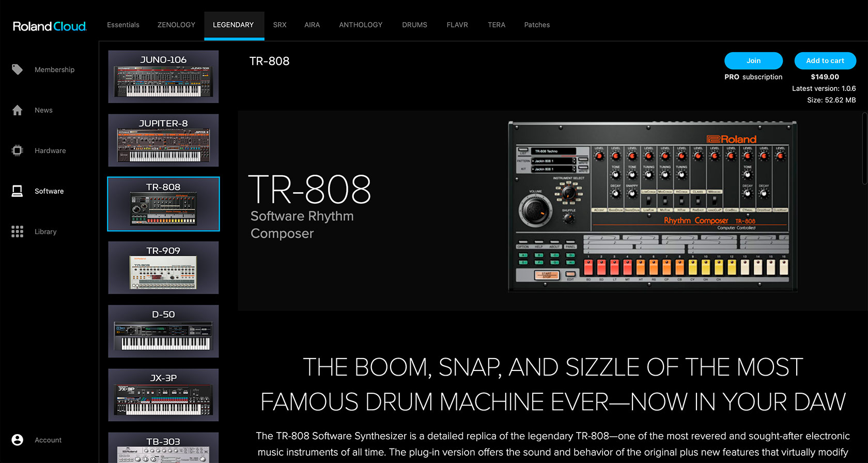Open the FLAVR tab
Screen dimensions: 868x463
[x=457, y=25]
